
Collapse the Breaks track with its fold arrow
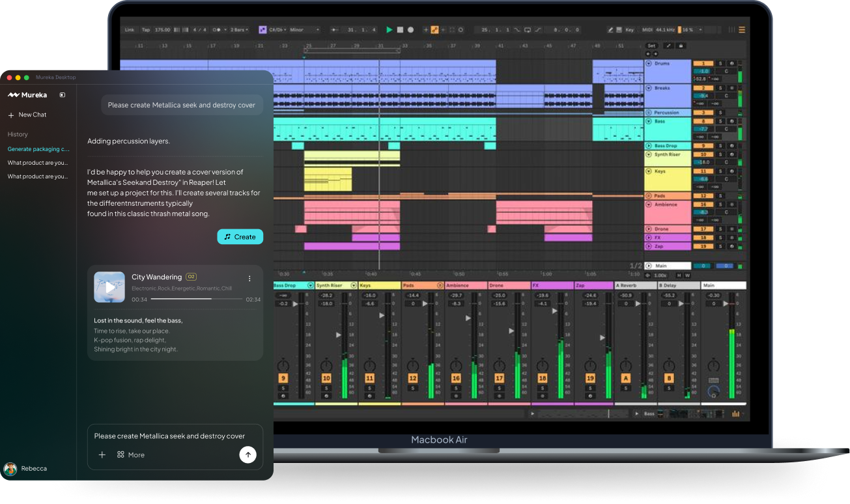click(649, 88)
